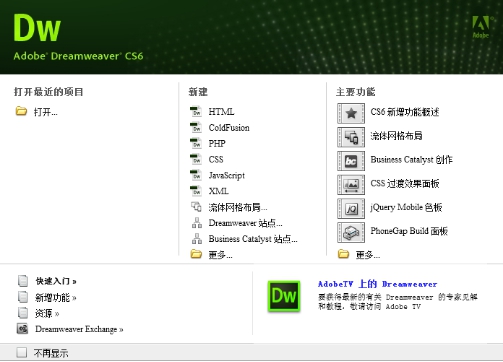This screenshot has width=503, height=362.
Task: Create a new PHP file
Action: coord(217,144)
